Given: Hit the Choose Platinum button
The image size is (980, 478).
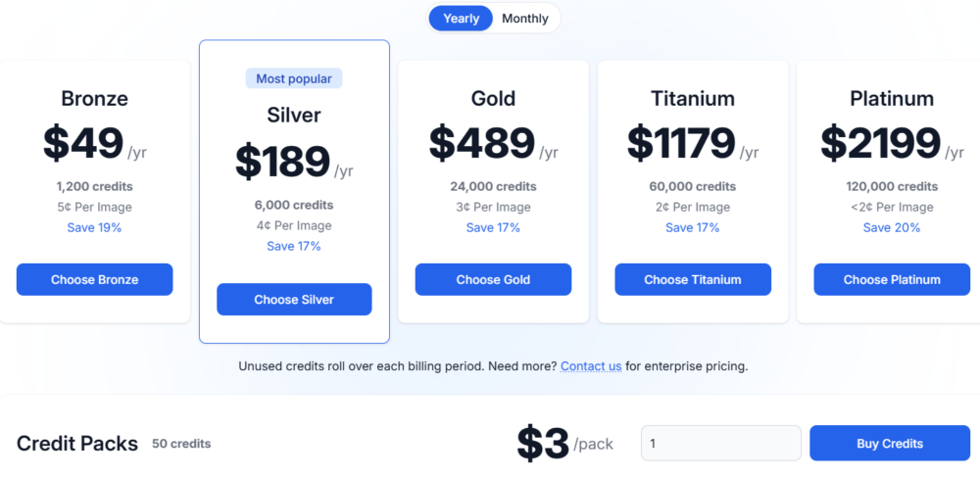Looking at the screenshot, I should pyautogui.click(x=892, y=279).
